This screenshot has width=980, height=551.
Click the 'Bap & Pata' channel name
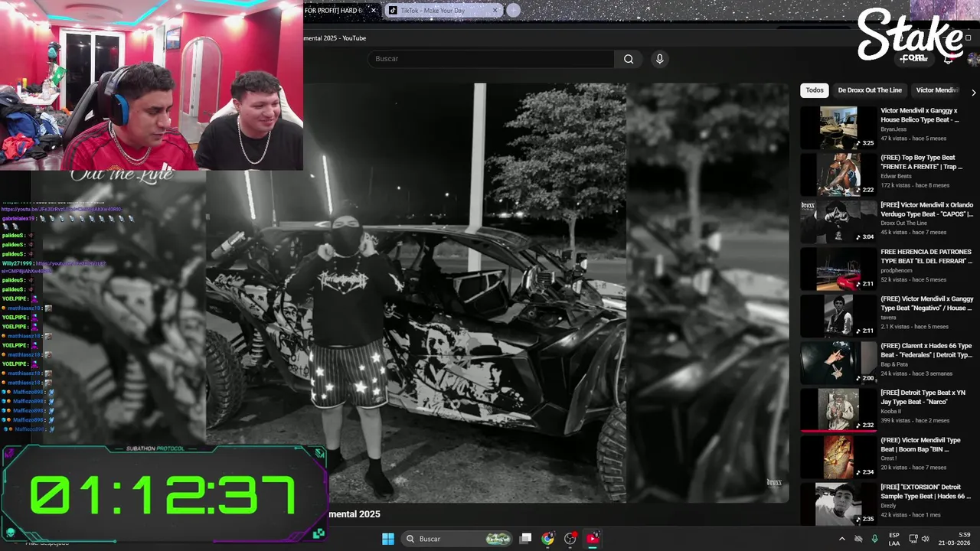(x=893, y=364)
